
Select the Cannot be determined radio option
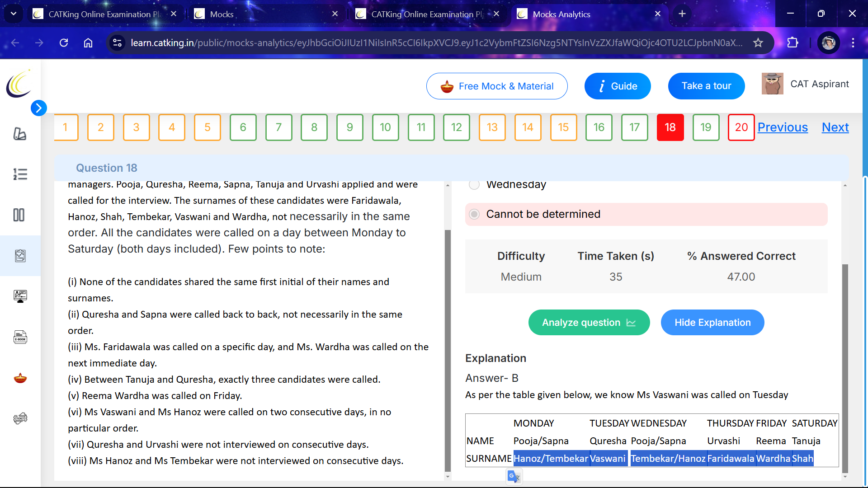click(x=474, y=214)
